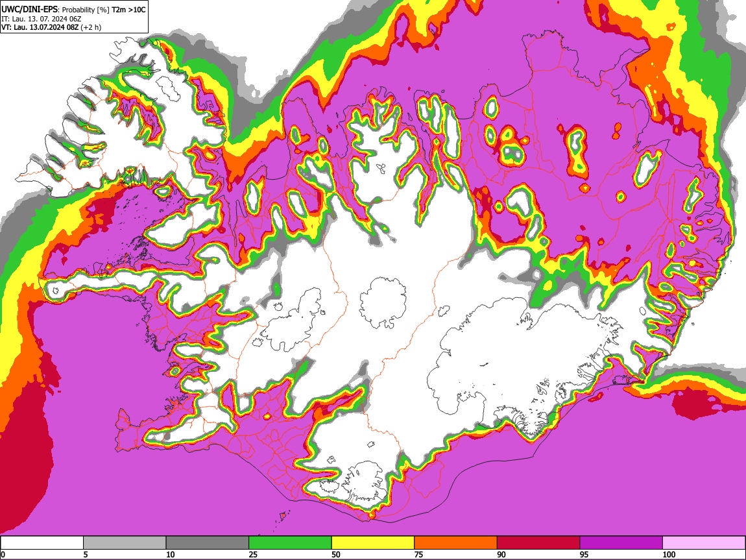Click the white 0–5% legend swatch
The image size is (746, 560).
click(42, 542)
